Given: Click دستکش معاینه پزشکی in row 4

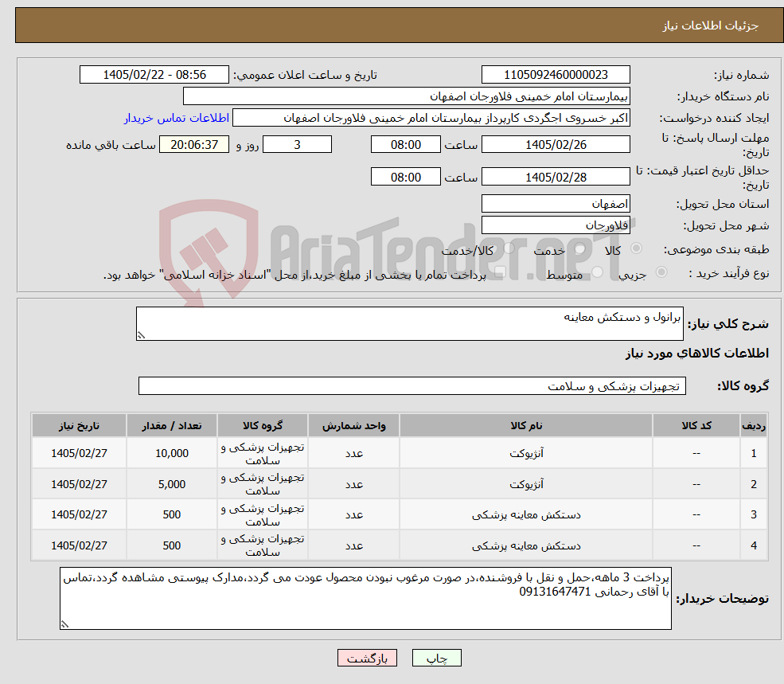Looking at the screenshot, I should [x=526, y=545].
